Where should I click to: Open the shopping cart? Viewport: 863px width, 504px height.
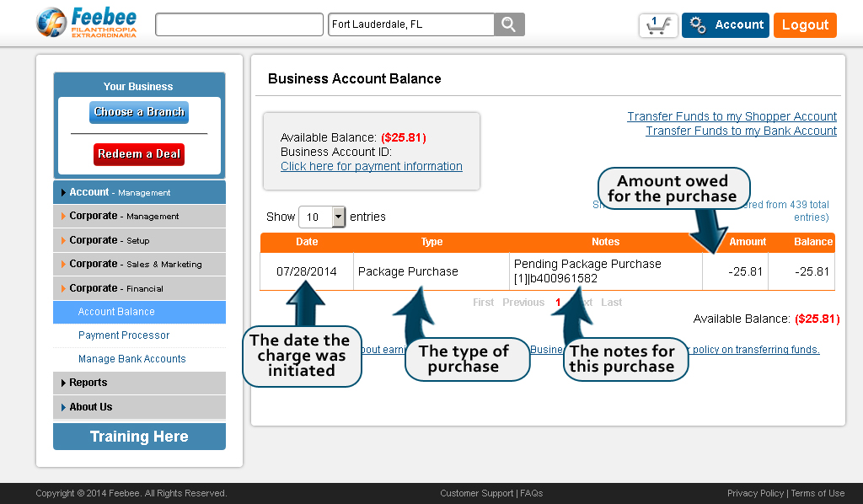[x=657, y=25]
